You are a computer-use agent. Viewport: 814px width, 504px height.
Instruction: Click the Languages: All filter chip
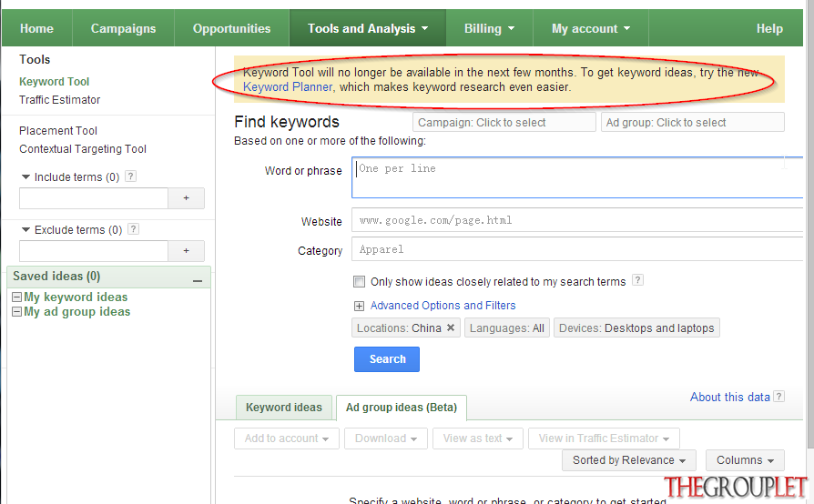506,328
